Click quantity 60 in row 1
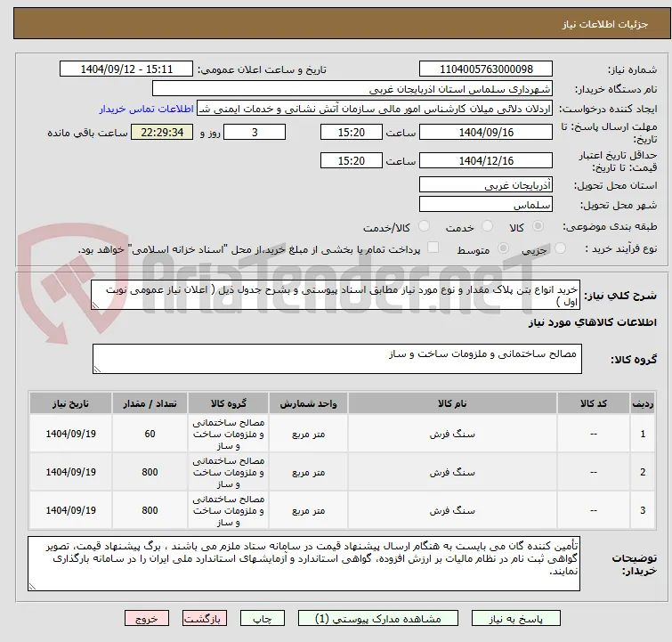The image size is (672, 642). click(150, 434)
